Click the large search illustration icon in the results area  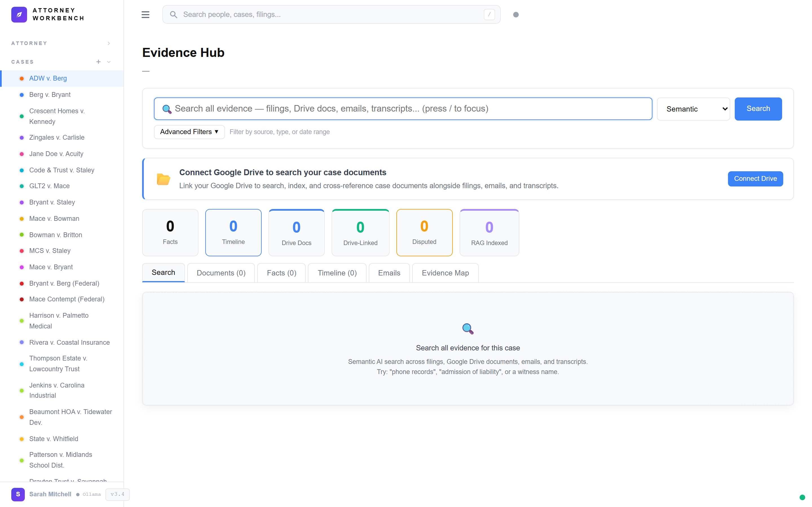click(x=467, y=329)
